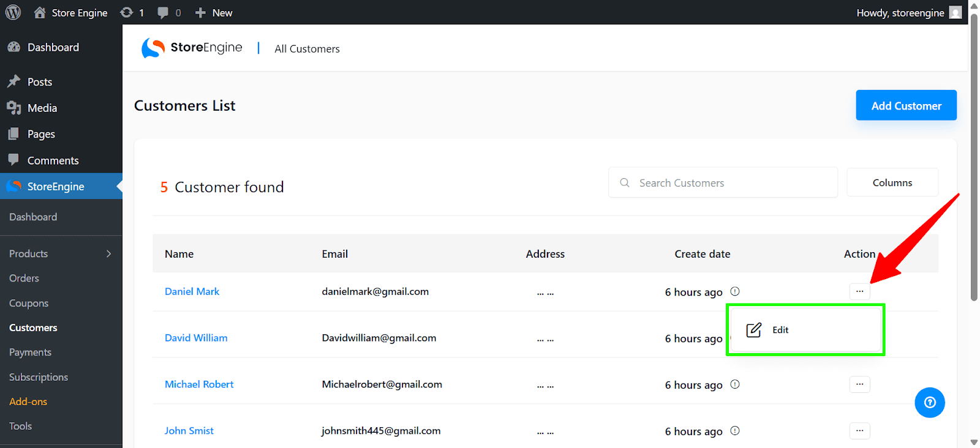Click the Create date column header
The height and width of the screenshot is (448, 980).
pyautogui.click(x=703, y=253)
